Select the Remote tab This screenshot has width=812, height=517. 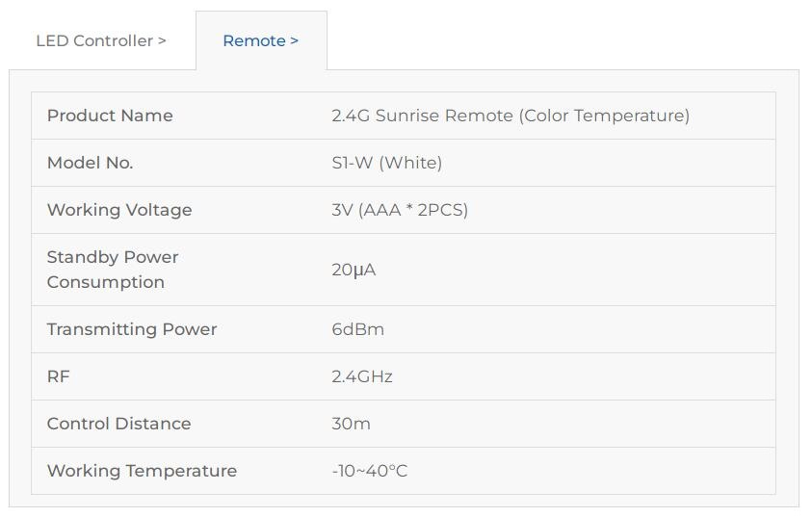[260, 40]
